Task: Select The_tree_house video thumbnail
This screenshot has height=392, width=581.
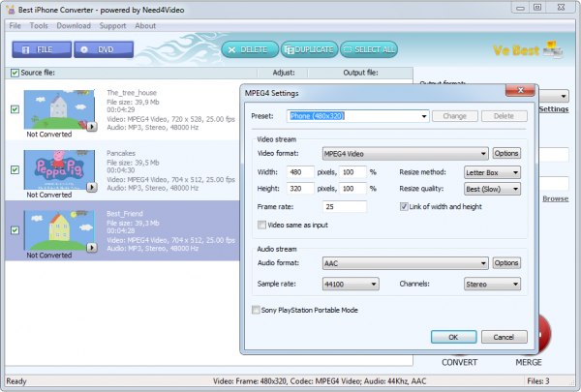Action: click(59, 109)
